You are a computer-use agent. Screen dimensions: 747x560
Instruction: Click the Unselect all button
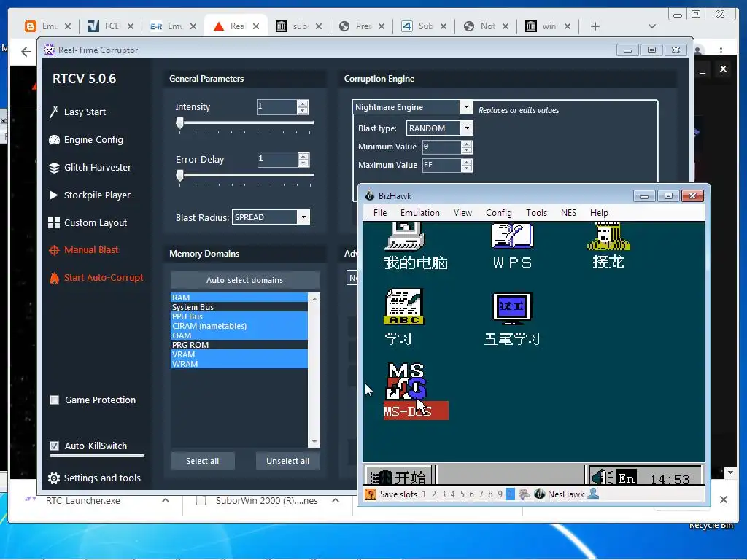pyautogui.click(x=287, y=461)
